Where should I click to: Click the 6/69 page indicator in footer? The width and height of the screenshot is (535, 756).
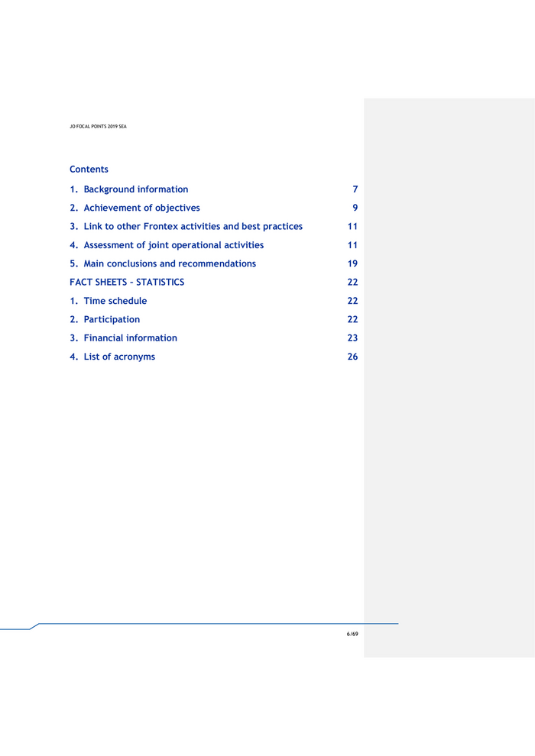coord(352,634)
